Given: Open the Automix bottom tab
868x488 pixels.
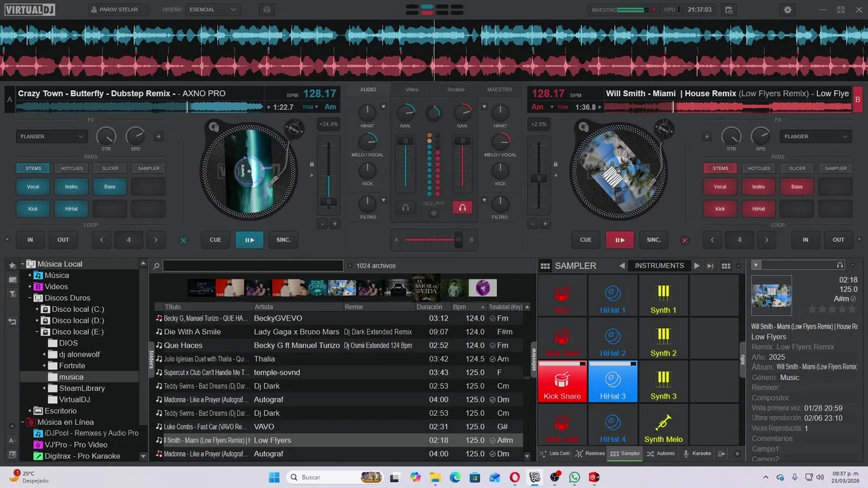Looking at the screenshot, I should coord(661,453).
